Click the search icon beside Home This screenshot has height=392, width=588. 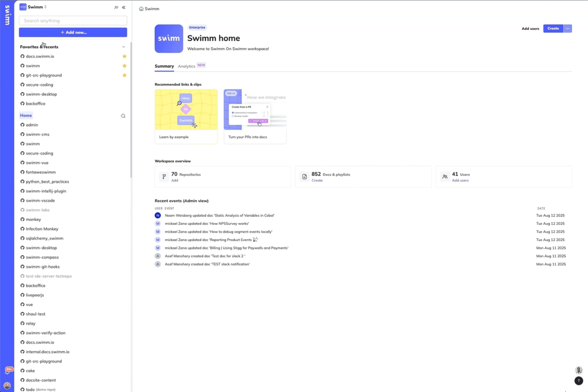coord(123,116)
